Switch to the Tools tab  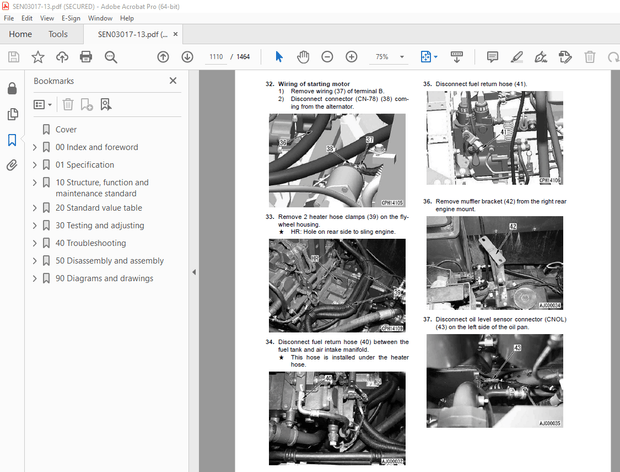coord(58,34)
